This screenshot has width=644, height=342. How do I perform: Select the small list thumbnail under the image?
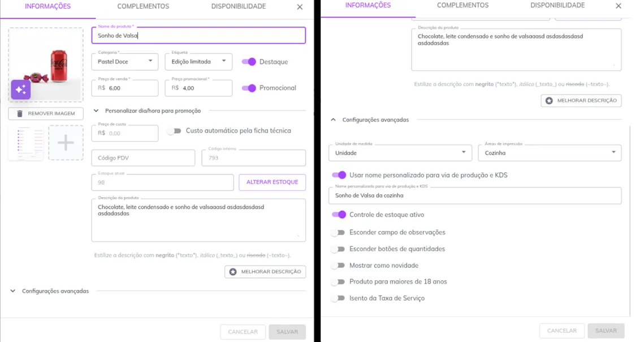[x=26, y=143]
